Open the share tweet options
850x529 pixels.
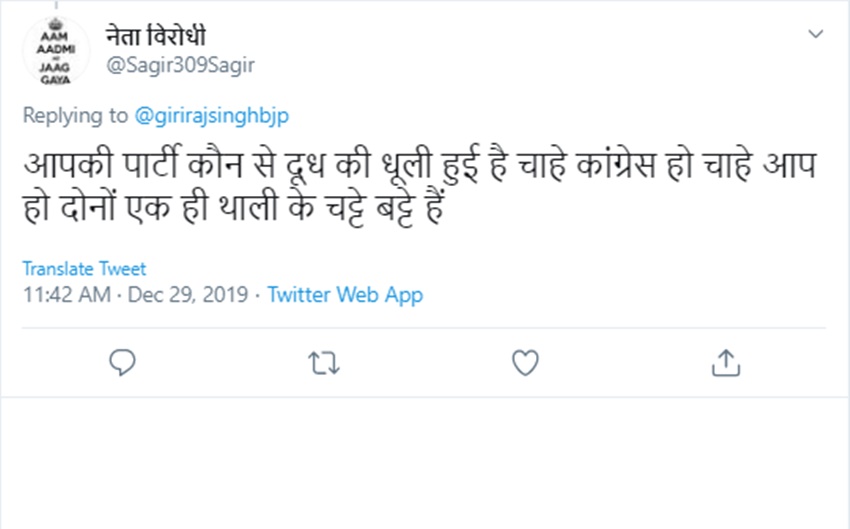726,363
